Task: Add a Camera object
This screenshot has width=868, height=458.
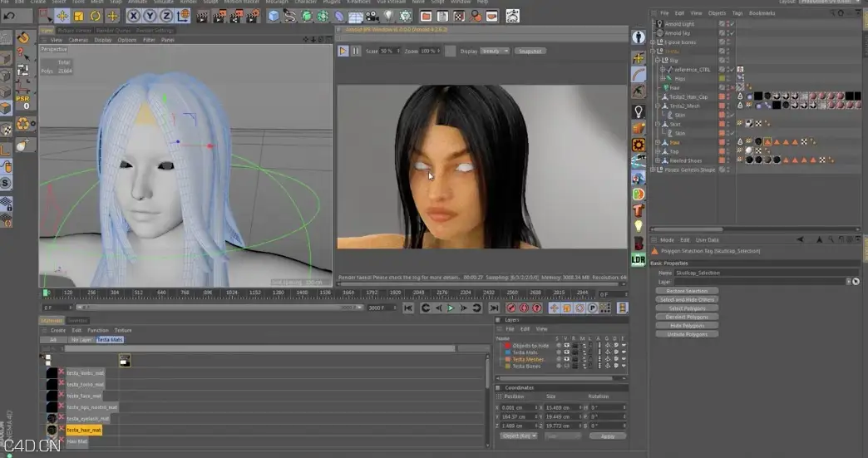Action: [372, 17]
